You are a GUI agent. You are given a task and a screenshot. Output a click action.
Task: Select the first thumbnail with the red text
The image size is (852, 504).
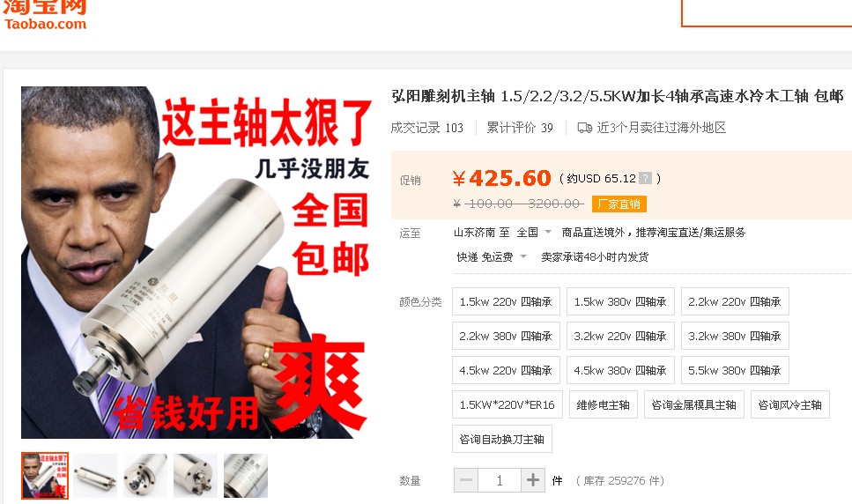pyautogui.click(x=45, y=476)
